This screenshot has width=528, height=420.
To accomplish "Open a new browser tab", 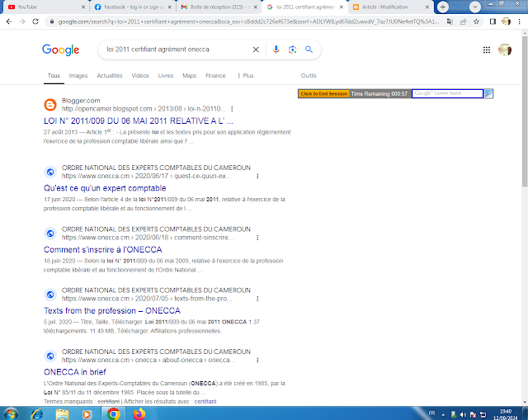I will 443,7.
